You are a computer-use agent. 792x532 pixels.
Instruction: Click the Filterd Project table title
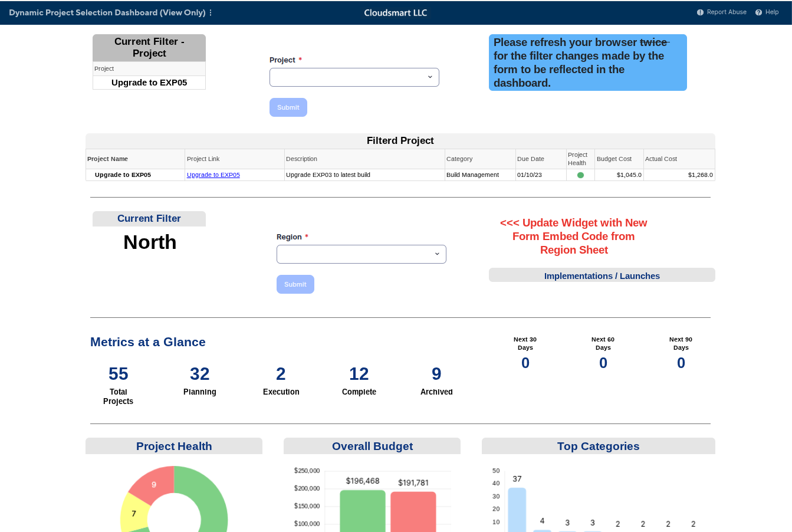pyautogui.click(x=400, y=140)
